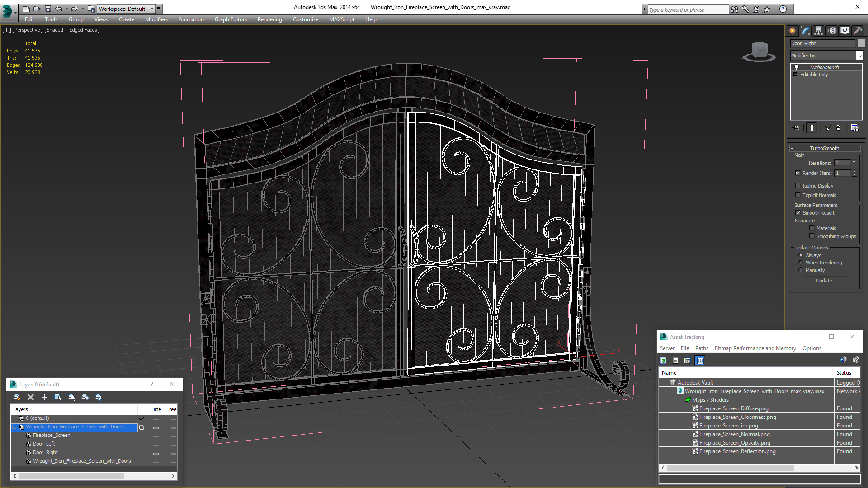Uncheck the Smooth Result checkbox
This screenshot has height=488, width=868.
(798, 213)
